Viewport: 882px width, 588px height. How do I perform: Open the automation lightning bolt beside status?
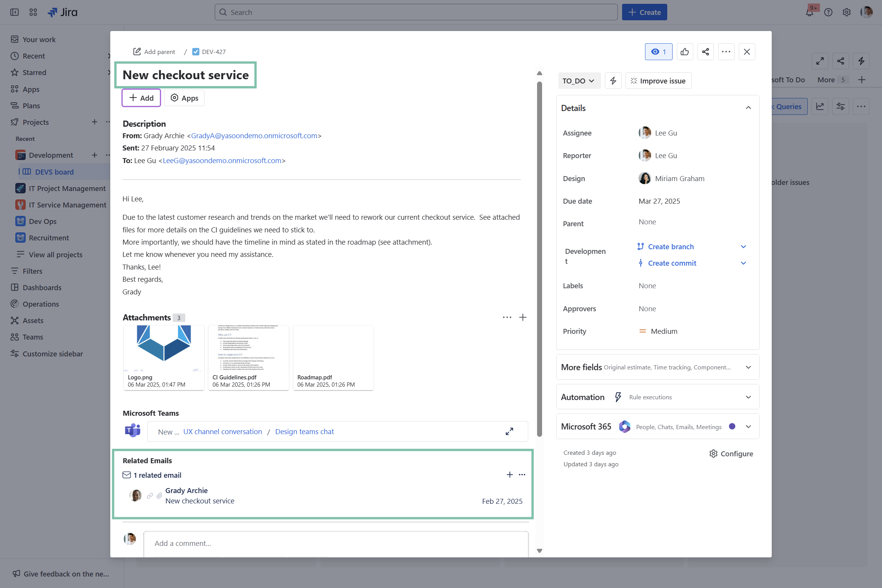coord(613,81)
